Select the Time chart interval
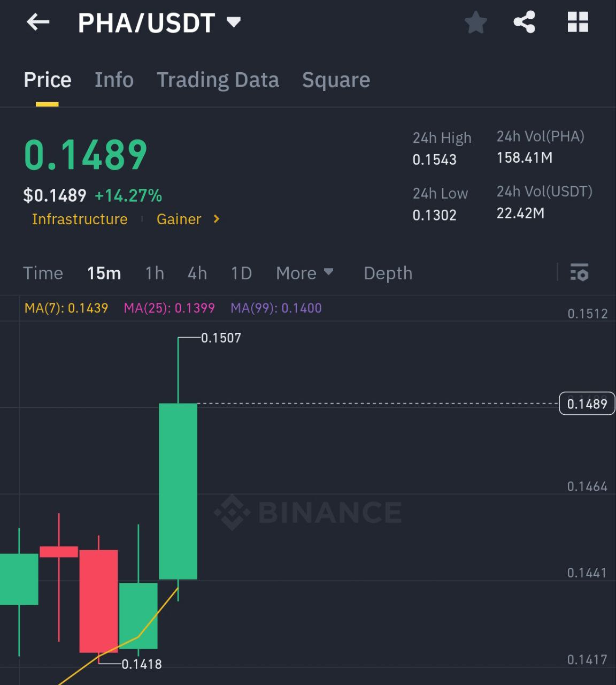This screenshot has width=616, height=685. 43,273
